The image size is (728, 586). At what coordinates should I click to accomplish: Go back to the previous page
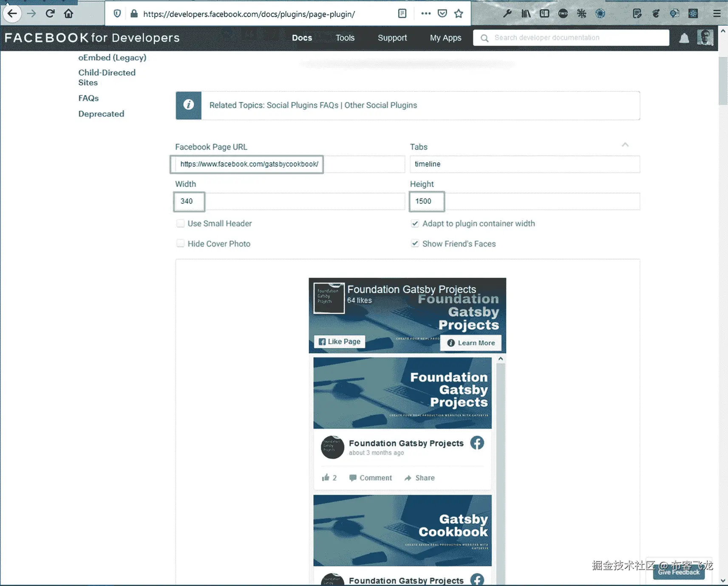pyautogui.click(x=12, y=14)
